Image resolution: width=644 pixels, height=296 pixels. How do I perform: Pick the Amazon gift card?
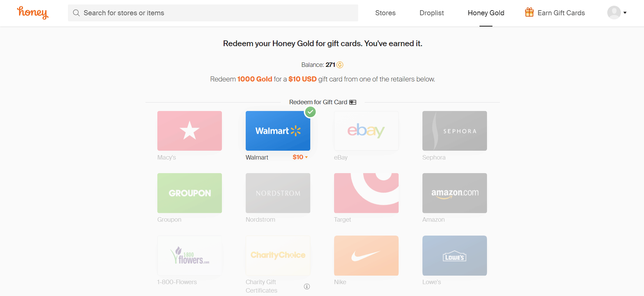click(x=454, y=193)
